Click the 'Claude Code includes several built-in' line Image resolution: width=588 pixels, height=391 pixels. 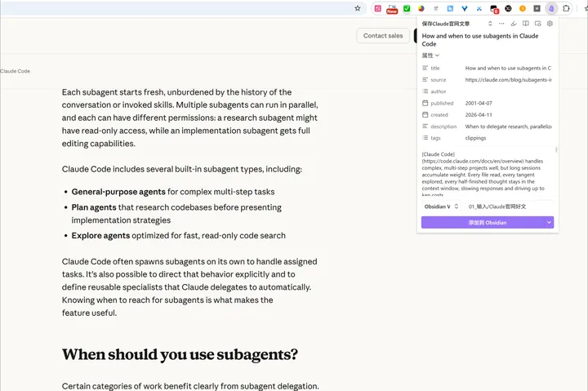click(182, 169)
